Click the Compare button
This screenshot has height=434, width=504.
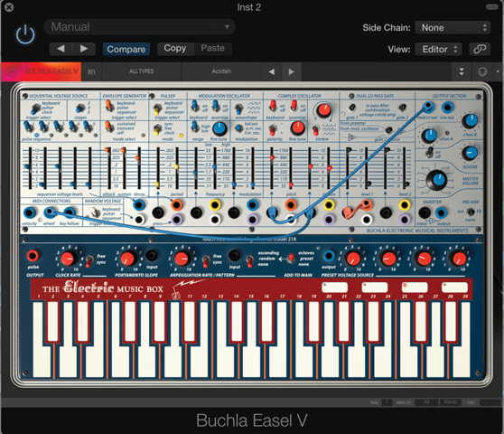(x=126, y=49)
